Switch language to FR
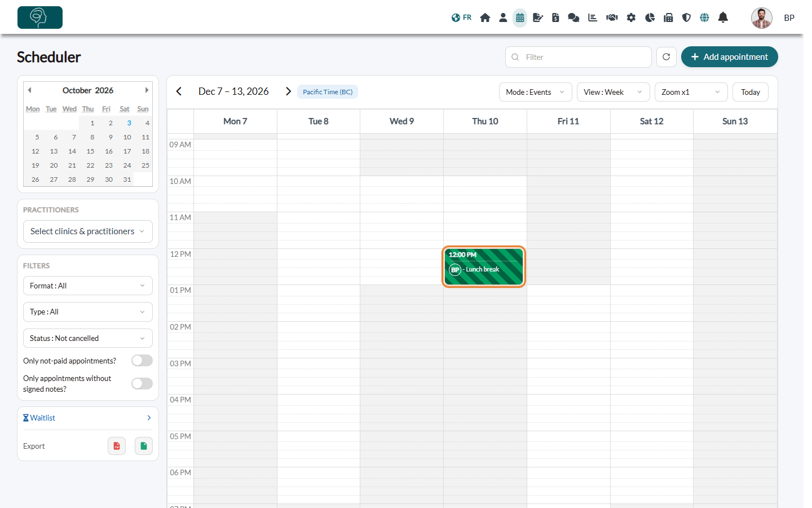Viewport: 812px width, 508px height. 461,17
